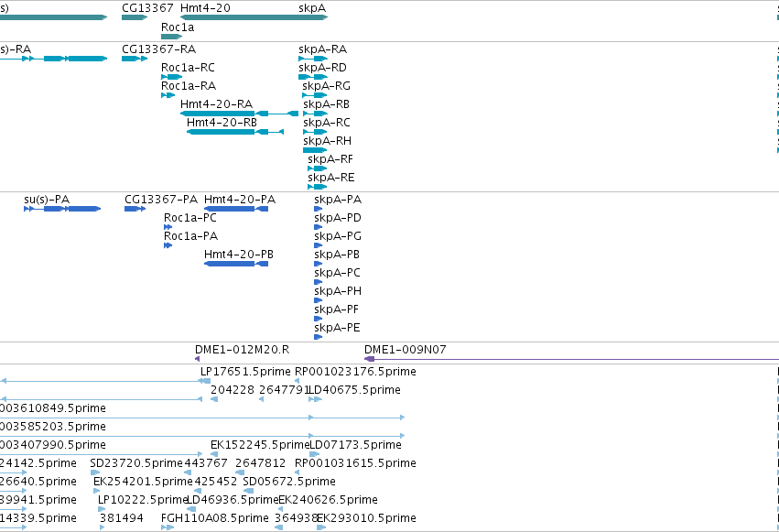Viewport: 779px width, 532px height.
Task: Click EST label SD05672.5prime
Action: (289, 483)
